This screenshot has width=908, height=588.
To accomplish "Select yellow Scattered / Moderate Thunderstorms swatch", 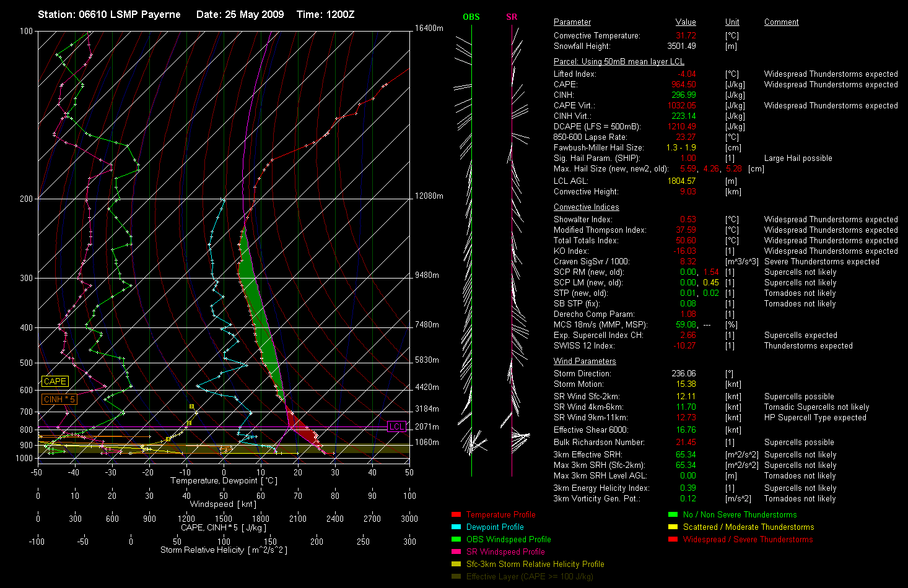I will 673,527.
